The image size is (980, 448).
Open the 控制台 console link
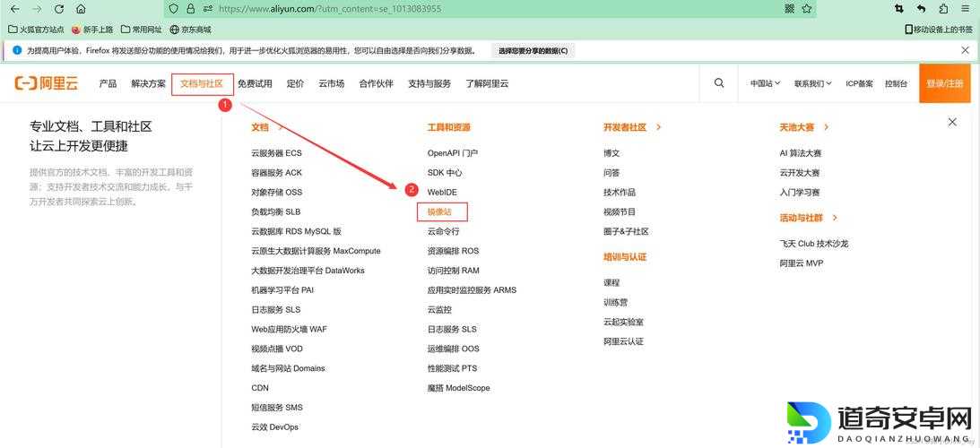point(896,83)
